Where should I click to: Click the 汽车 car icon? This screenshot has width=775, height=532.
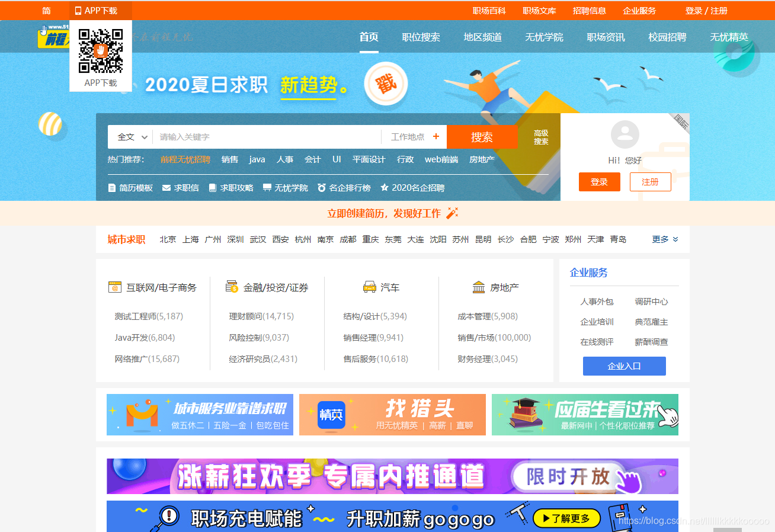tap(369, 287)
